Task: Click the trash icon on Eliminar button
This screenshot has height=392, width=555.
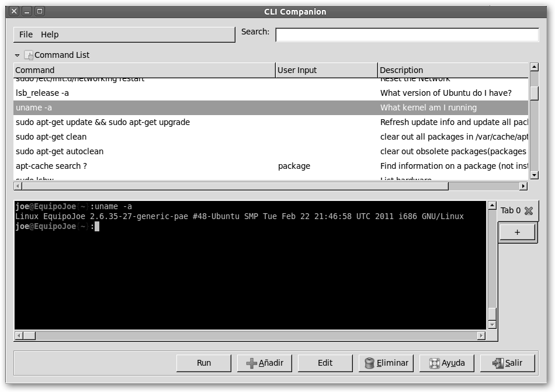Action: 369,363
